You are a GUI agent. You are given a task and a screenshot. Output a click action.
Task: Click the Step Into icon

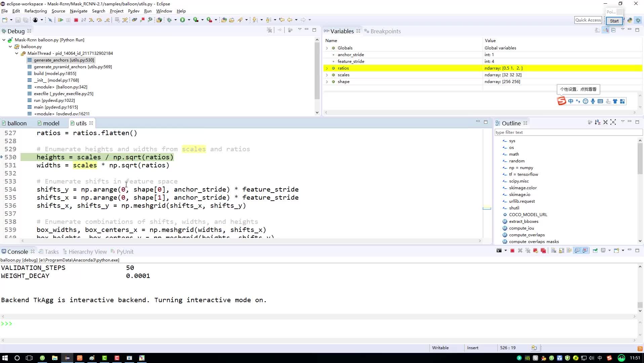[x=91, y=20]
